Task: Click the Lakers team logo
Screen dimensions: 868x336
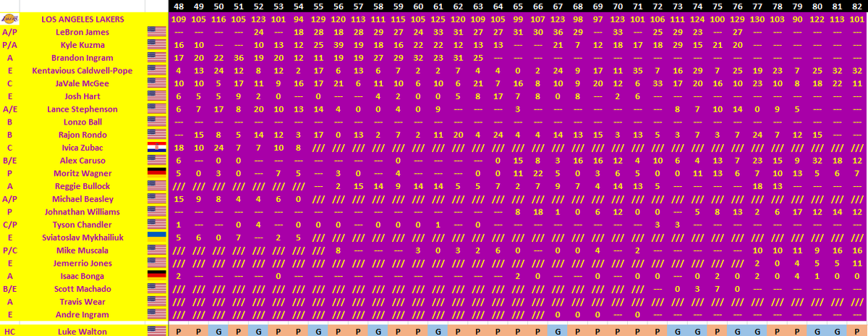Action: [10, 19]
